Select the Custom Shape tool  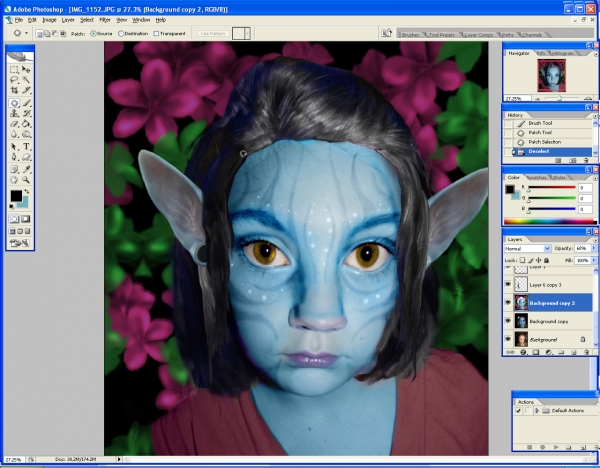(26, 157)
